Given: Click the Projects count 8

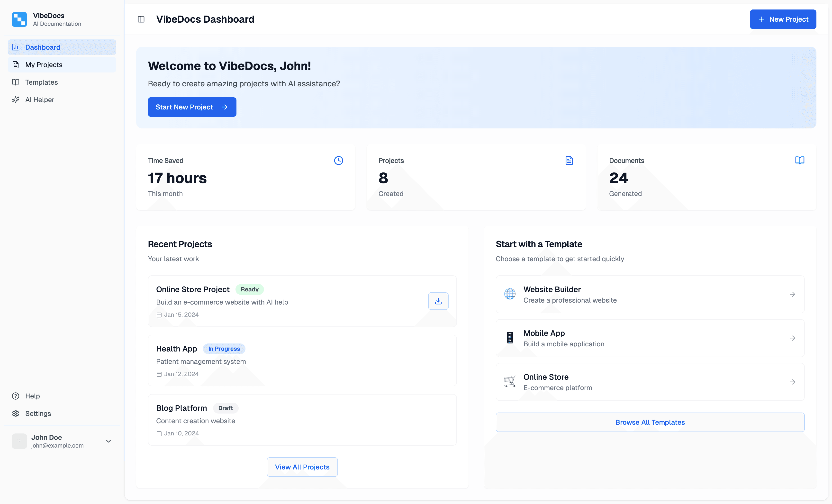Looking at the screenshot, I should (x=383, y=178).
